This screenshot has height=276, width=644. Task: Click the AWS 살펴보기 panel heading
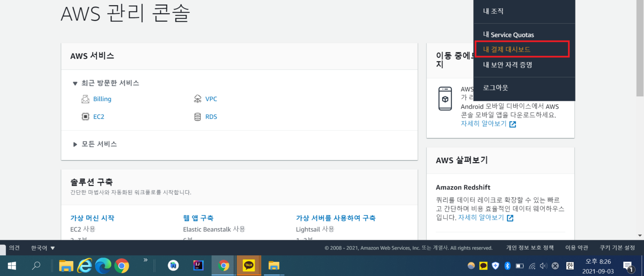click(x=462, y=160)
